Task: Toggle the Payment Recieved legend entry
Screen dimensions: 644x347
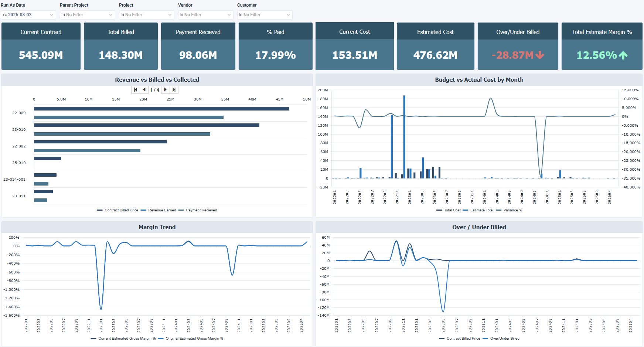Action: pyautogui.click(x=198, y=210)
